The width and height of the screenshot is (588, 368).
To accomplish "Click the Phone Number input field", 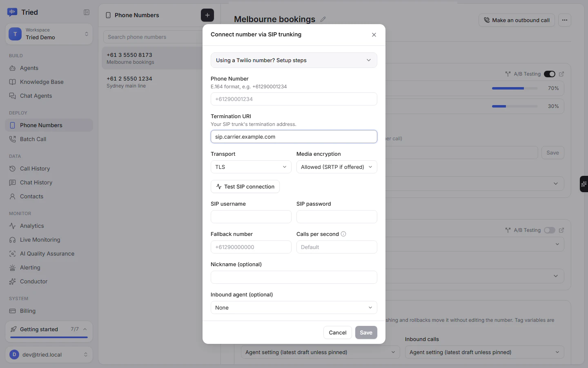I will tap(294, 99).
